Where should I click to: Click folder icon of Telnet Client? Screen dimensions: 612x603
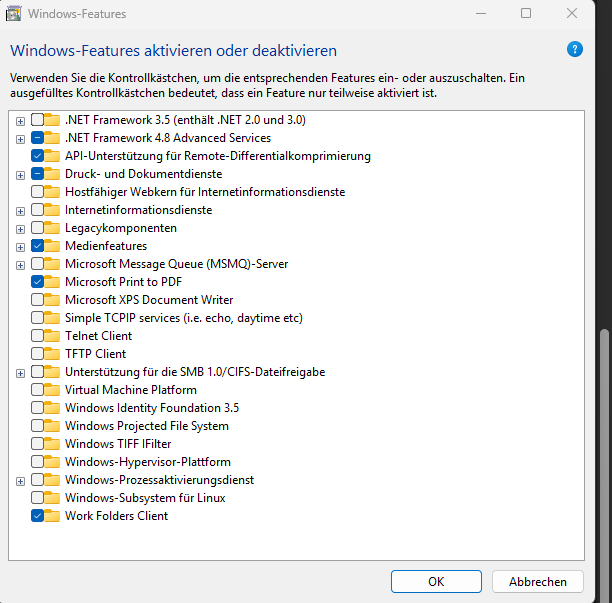(52, 336)
